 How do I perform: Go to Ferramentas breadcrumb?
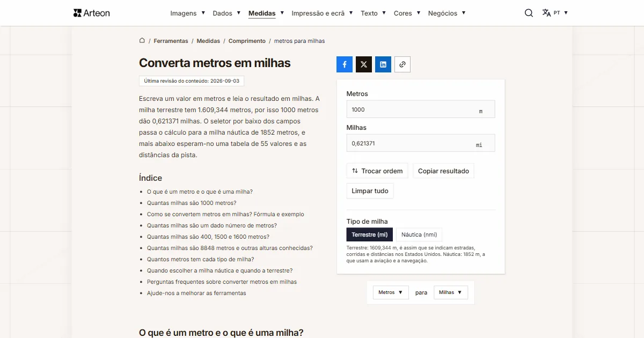pyautogui.click(x=171, y=41)
